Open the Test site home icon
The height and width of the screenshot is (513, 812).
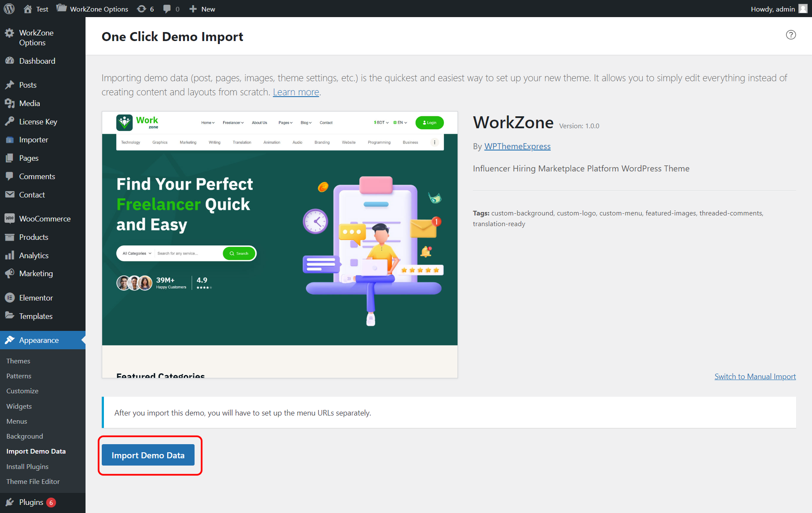28,9
